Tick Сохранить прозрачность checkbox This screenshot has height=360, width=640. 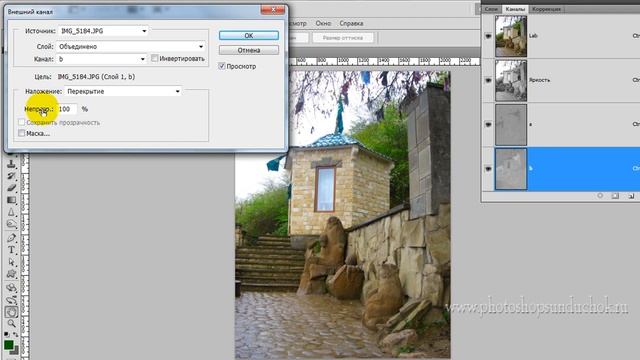(x=22, y=122)
